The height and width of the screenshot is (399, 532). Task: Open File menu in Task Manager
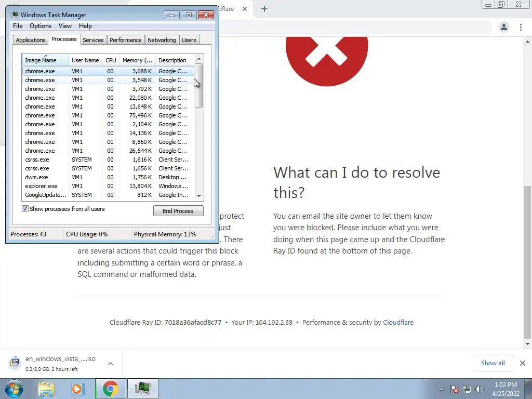tap(18, 26)
